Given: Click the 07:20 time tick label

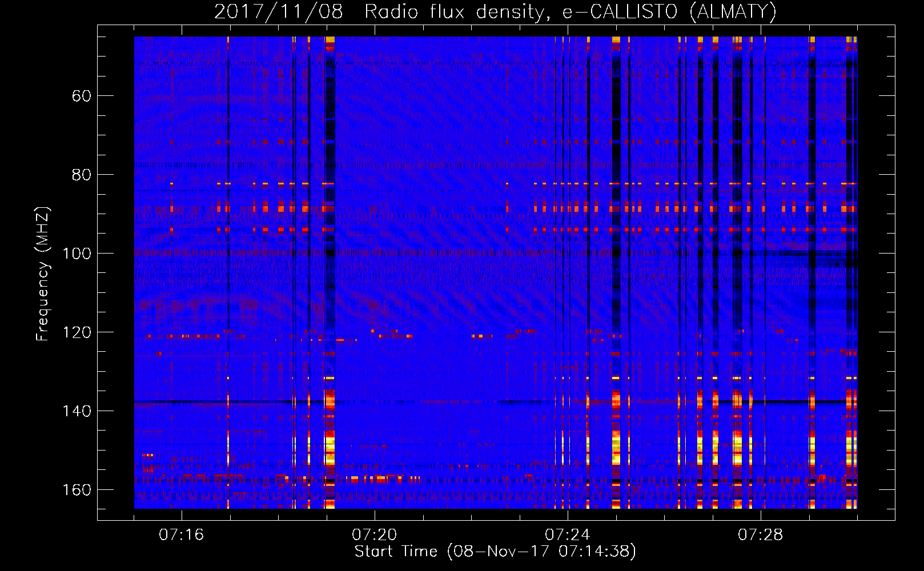Looking at the screenshot, I should click(x=374, y=535).
